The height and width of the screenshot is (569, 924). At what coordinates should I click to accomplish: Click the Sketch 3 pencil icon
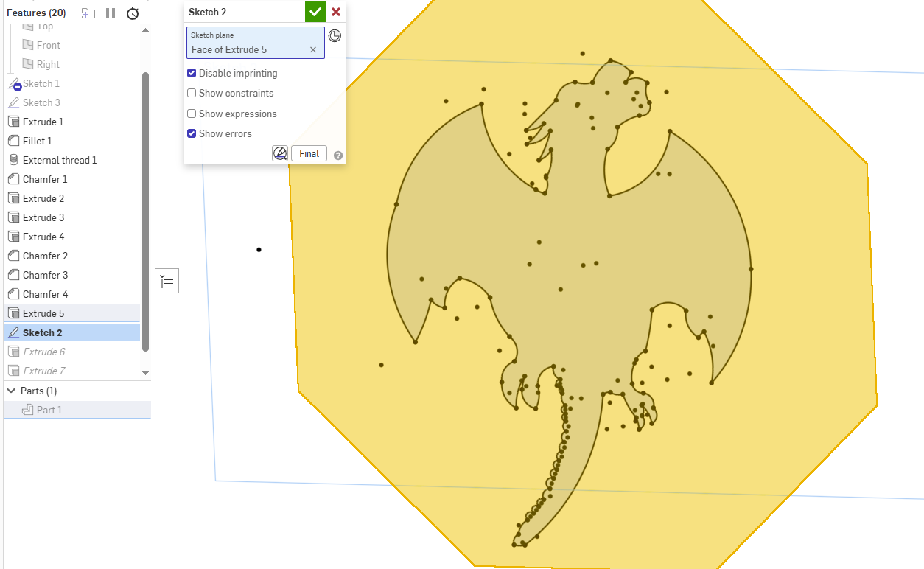13,102
